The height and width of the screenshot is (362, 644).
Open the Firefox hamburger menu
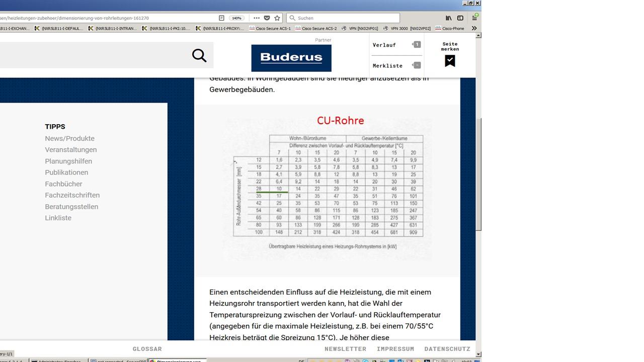(474, 18)
